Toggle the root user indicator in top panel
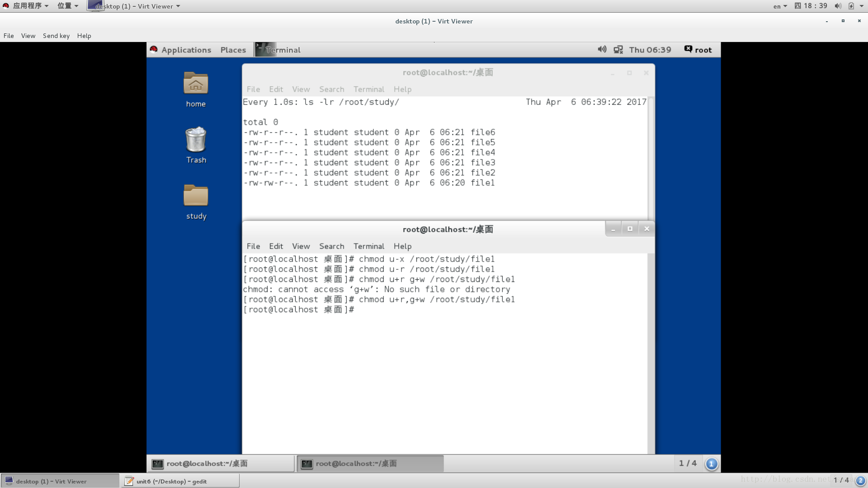The height and width of the screenshot is (488, 868). pos(698,49)
